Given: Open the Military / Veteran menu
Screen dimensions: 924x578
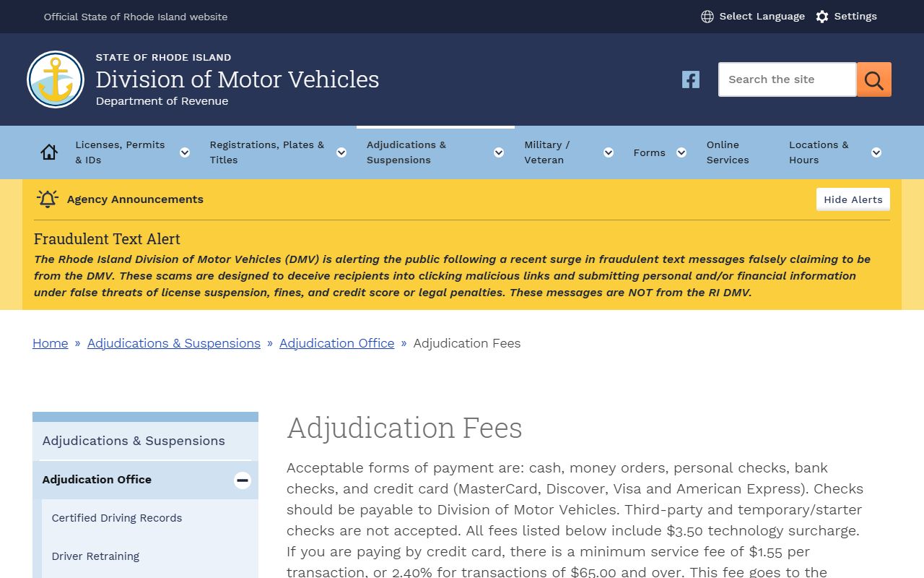Looking at the screenshot, I should (x=547, y=152).
